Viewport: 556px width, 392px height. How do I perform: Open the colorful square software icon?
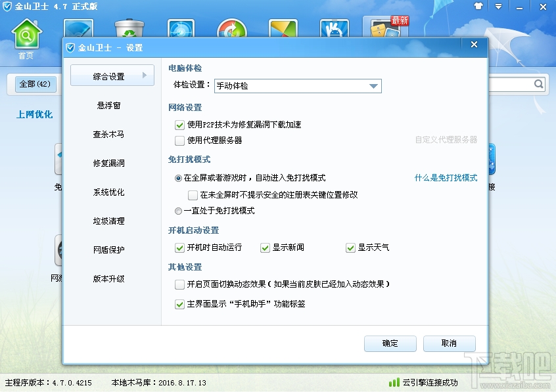[x=283, y=28]
